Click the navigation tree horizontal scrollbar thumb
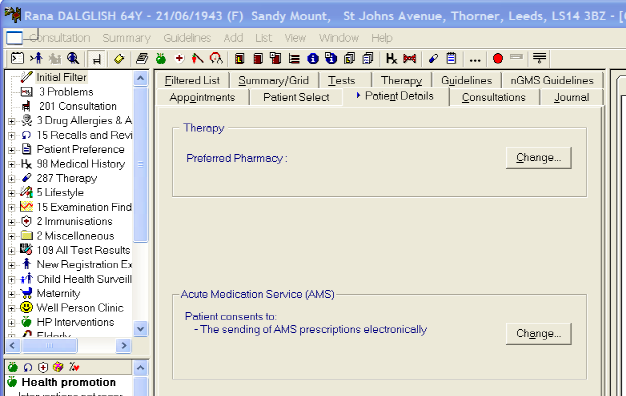 [50, 345]
